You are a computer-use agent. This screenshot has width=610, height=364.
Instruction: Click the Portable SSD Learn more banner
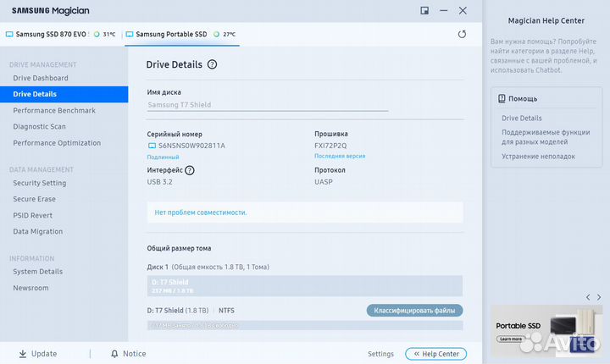pyautogui.click(x=546, y=330)
